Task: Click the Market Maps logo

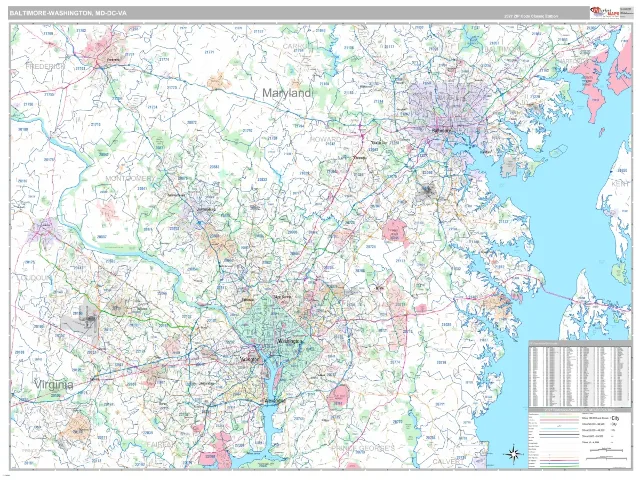Action: pos(604,13)
